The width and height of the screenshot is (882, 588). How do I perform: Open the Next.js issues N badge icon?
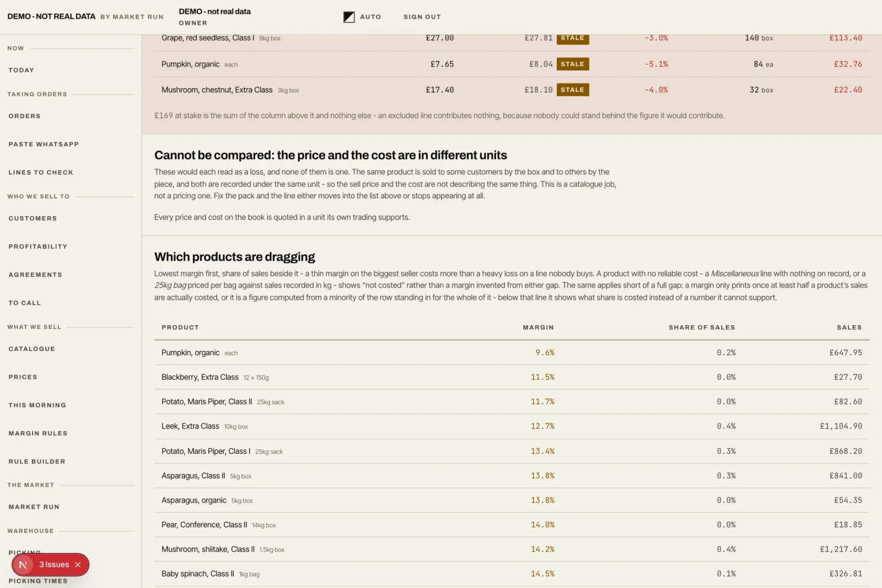(x=23, y=565)
